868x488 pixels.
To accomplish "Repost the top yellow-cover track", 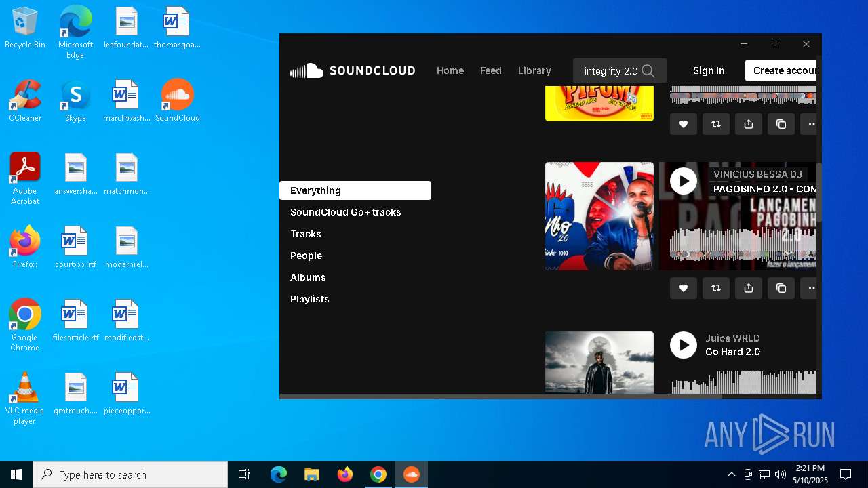I will point(716,124).
